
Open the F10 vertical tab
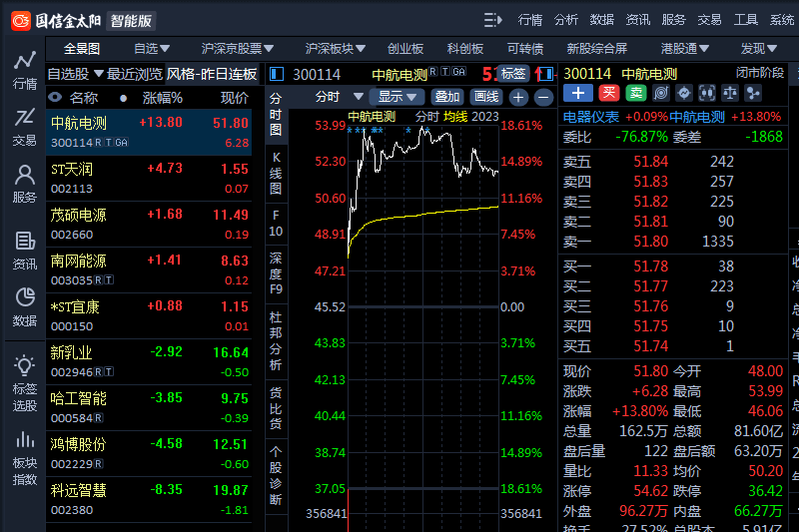coord(276,224)
